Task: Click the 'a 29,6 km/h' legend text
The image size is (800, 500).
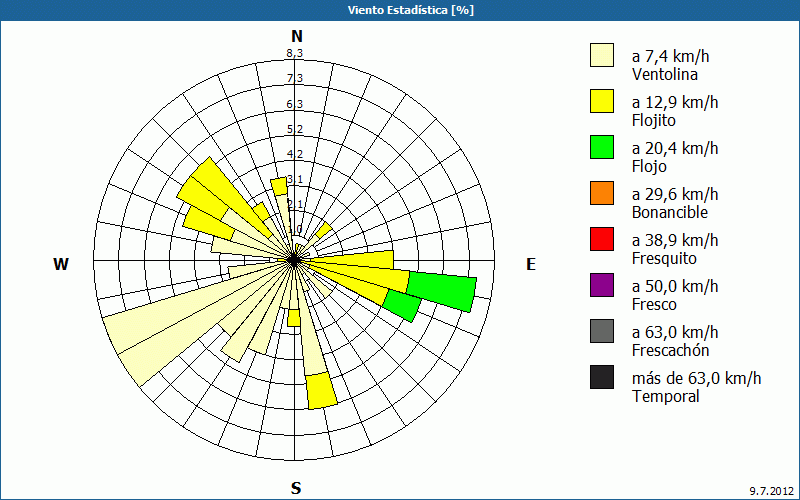Action: pyautogui.click(x=675, y=194)
